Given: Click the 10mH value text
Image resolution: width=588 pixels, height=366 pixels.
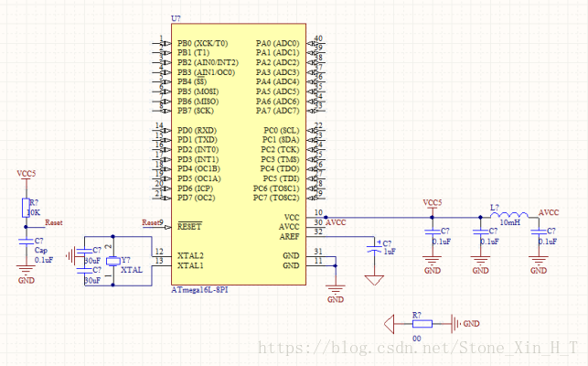Looking at the screenshot, I should [x=510, y=222].
